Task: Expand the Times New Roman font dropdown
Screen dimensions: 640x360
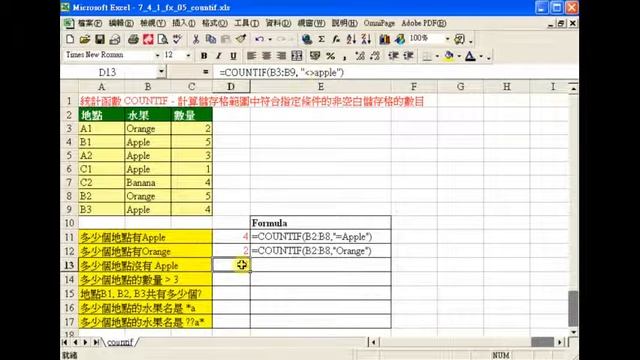Action: click(158, 56)
